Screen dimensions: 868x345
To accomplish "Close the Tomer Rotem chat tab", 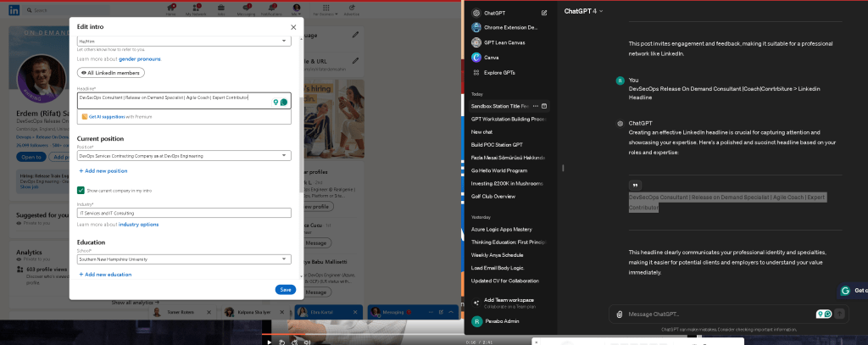I will 209,312.
